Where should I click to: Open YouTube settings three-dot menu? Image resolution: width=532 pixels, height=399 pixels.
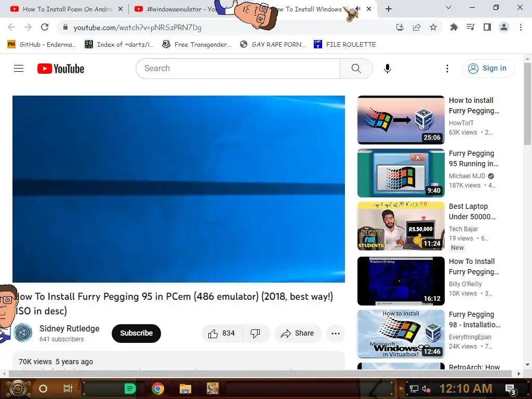click(447, 69)
